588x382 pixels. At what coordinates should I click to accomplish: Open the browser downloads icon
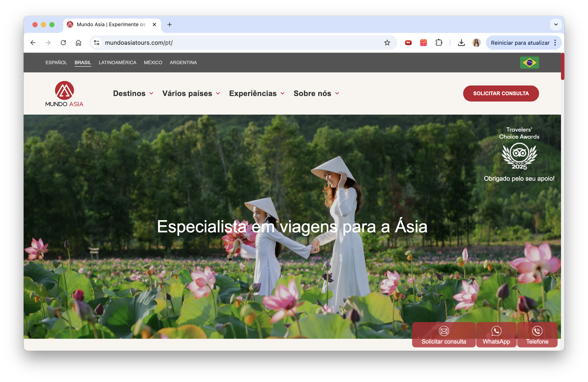461,43
